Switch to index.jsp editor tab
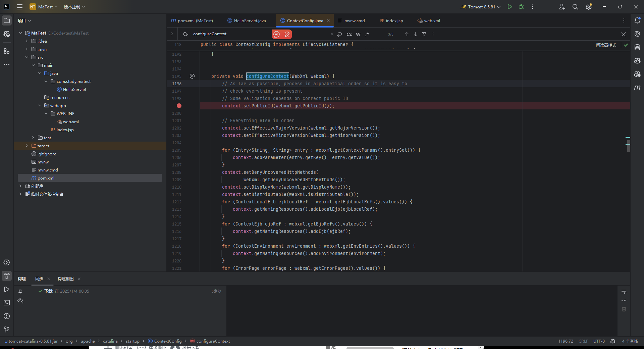 (x=391, y=20)
